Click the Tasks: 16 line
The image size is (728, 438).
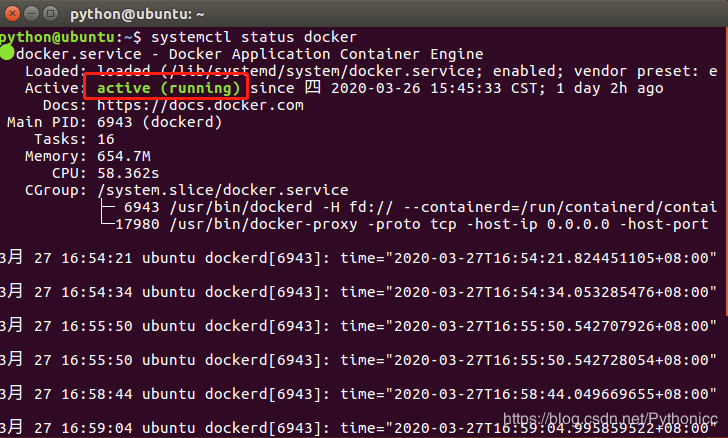pos(74,139)
